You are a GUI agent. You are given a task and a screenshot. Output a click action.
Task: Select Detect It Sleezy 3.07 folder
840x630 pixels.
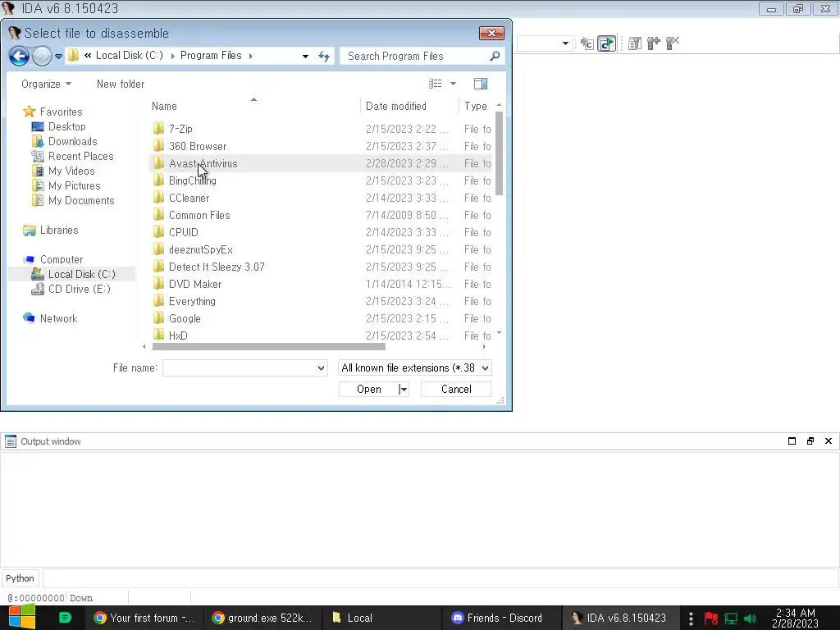(x=321, y=267)
